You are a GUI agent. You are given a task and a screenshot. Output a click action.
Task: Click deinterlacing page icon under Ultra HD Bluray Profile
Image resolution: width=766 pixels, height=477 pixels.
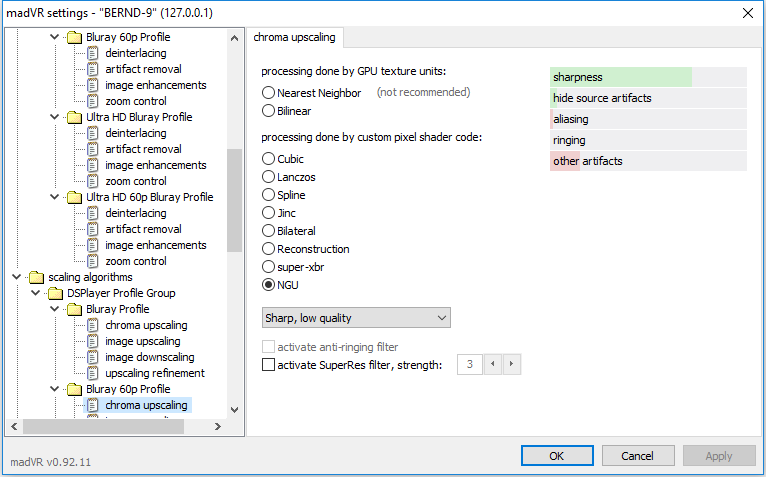tap(93, 133)
